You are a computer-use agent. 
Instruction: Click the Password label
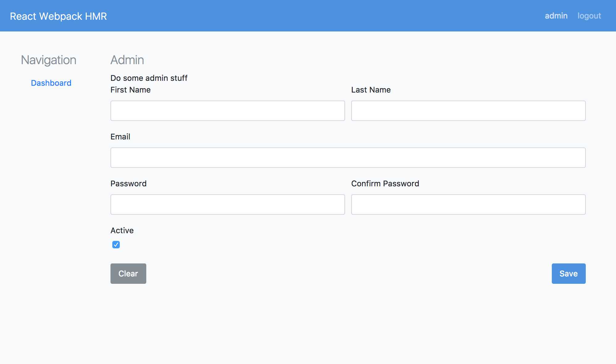pos(128,184)
